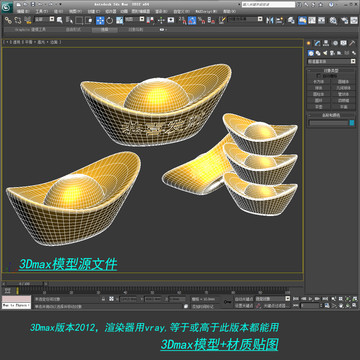Image resolution: width=360 pixels, height=360 pixels.
Task: Select the Link tool in main toolbar
Action: click(x=8, y=20)
